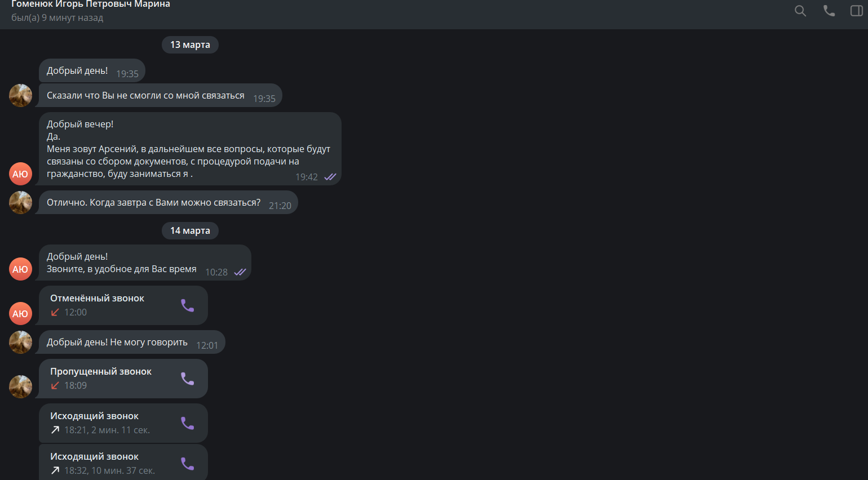
Task: Select the message 'Добрый день! Не могу говорить'
Action: point(132,342)
